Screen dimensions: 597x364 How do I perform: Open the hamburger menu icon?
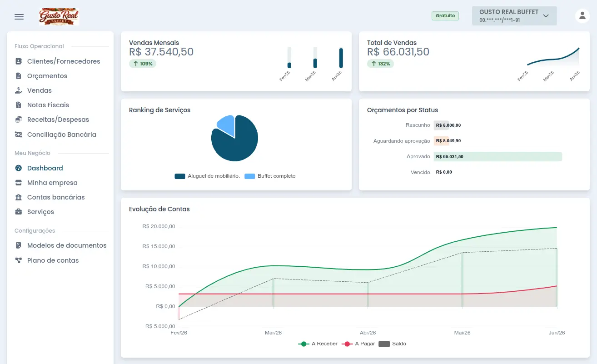(x=19, y=17)
